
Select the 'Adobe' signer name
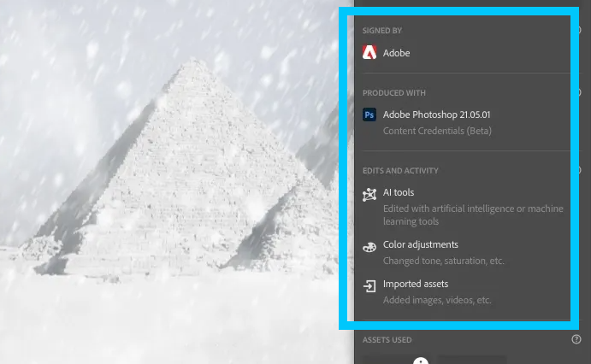point(396,53)
